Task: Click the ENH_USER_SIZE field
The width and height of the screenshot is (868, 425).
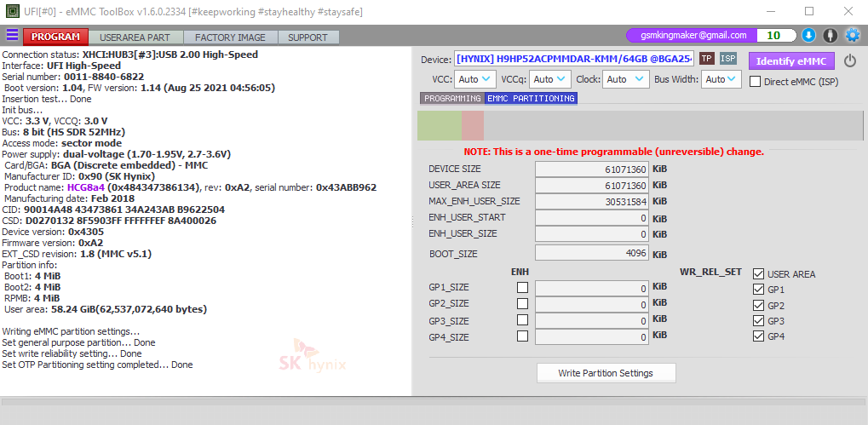Action: click(x=592, y=234)
